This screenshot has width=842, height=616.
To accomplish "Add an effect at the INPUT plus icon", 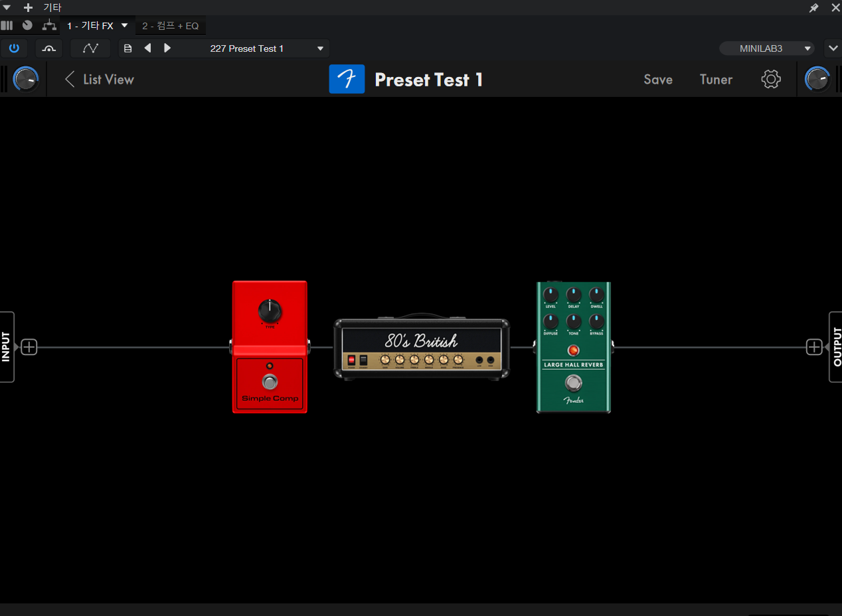I will pos(29,347).
